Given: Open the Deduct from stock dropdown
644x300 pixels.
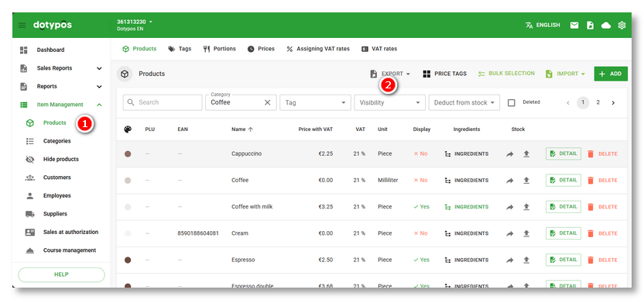Looking at the screenshot, I should pos(464,102).
